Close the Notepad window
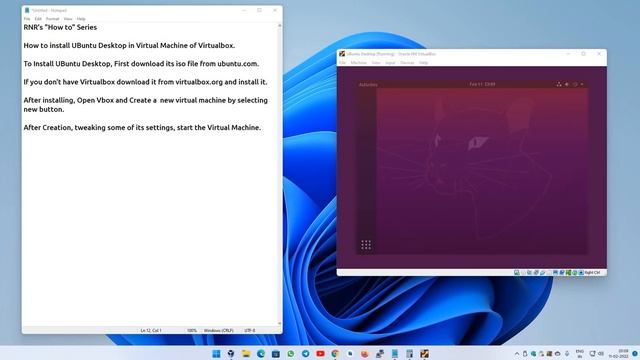 [x=275, y=10]
